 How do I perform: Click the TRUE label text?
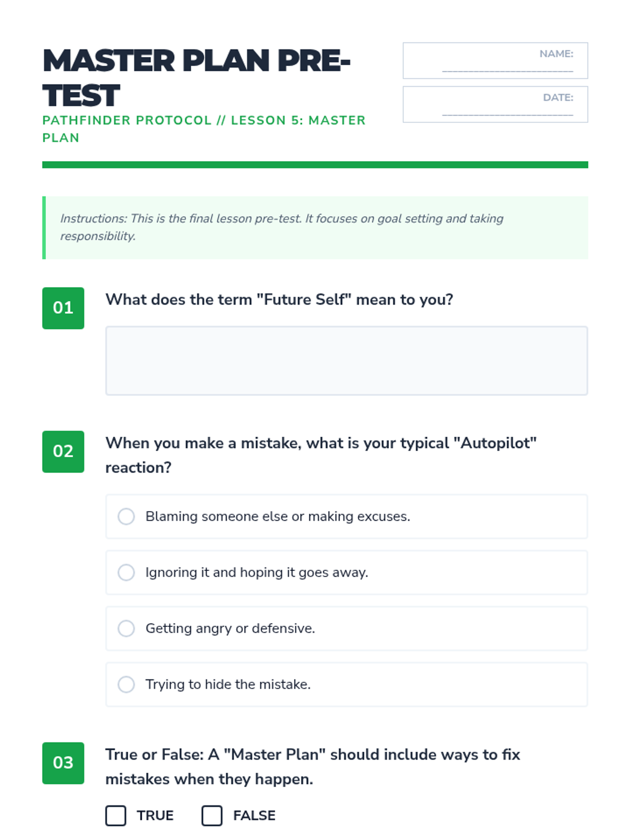point(155,815)
